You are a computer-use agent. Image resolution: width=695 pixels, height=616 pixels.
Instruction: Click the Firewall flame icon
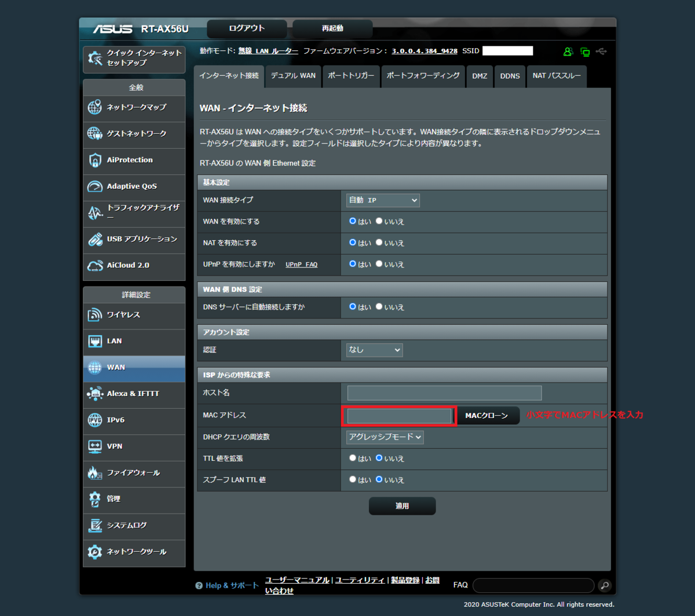95,473
